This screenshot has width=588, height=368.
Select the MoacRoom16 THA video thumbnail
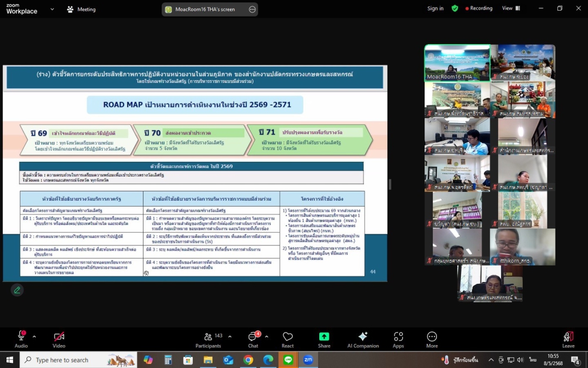pos(457,62)
